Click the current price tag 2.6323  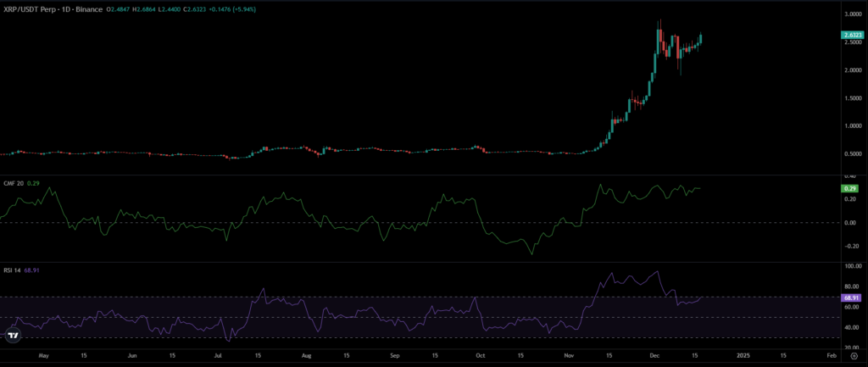[853, 35]
